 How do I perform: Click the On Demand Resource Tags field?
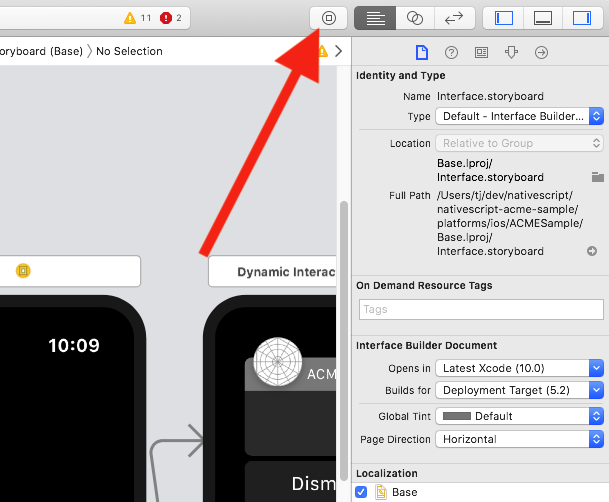[x=480, y=309]
